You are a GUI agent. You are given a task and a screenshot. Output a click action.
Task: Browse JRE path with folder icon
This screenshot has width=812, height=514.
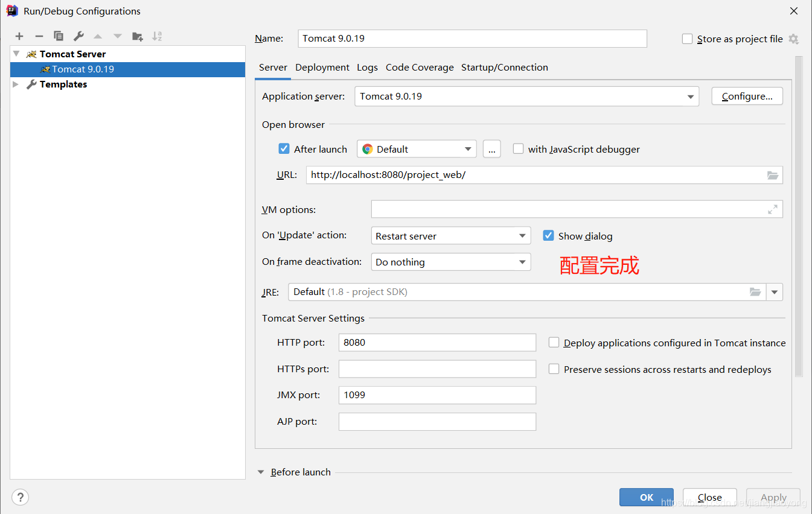[755, 292]
